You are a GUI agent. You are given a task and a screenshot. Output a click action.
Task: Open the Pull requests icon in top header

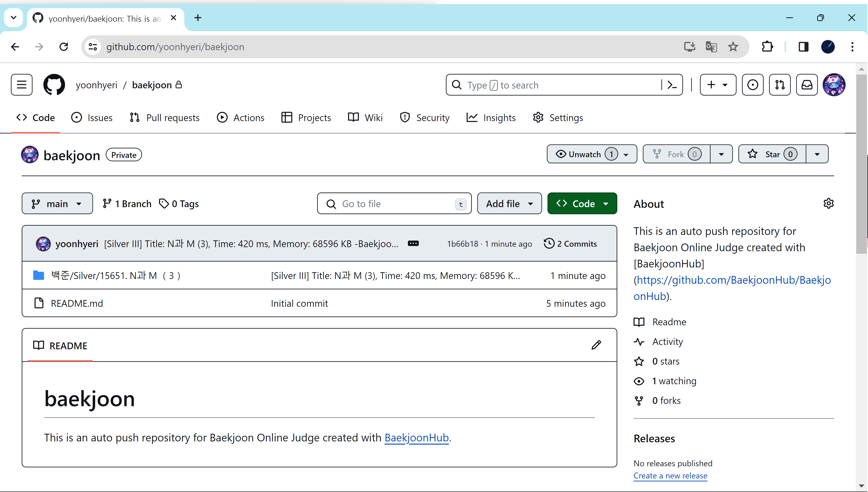pyautogui.click(x=779, y=85)
